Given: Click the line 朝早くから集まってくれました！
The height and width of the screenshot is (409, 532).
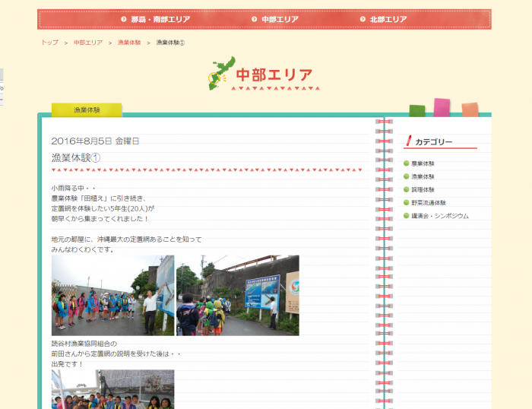Looking at the screenshot, I should click(100, 219).
